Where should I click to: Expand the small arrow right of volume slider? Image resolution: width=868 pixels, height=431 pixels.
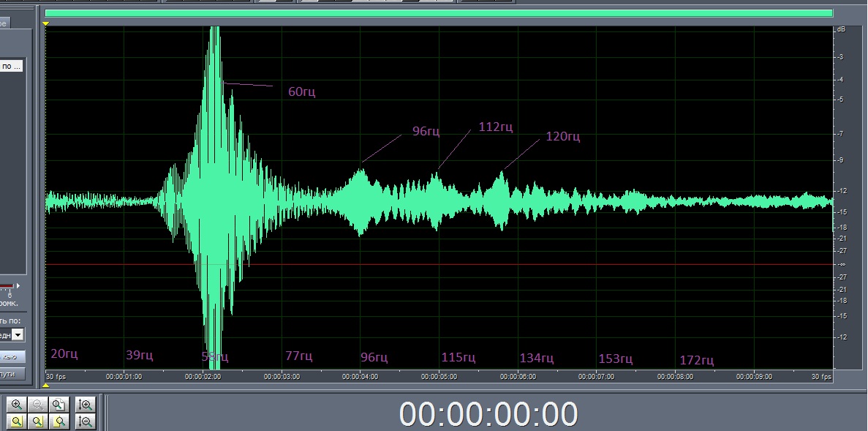coord(19,285)
